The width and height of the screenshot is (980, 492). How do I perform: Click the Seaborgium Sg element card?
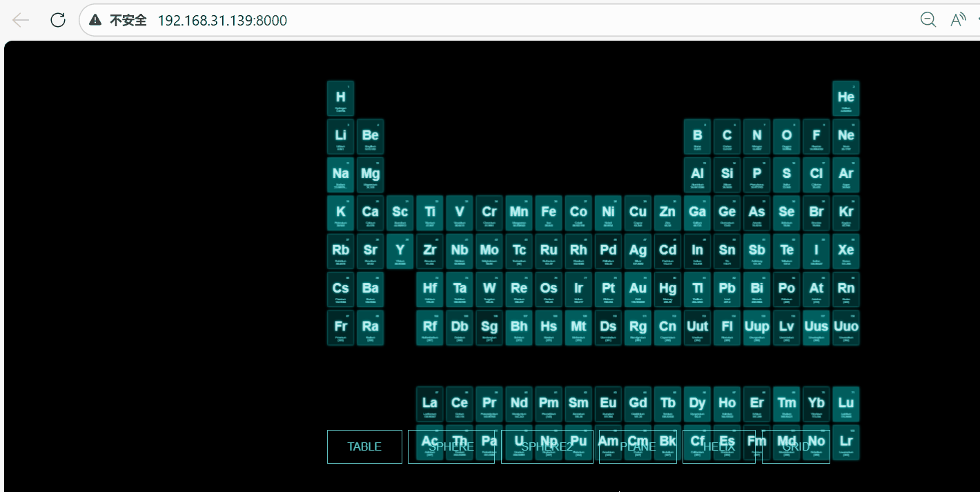tap(489, 328)
